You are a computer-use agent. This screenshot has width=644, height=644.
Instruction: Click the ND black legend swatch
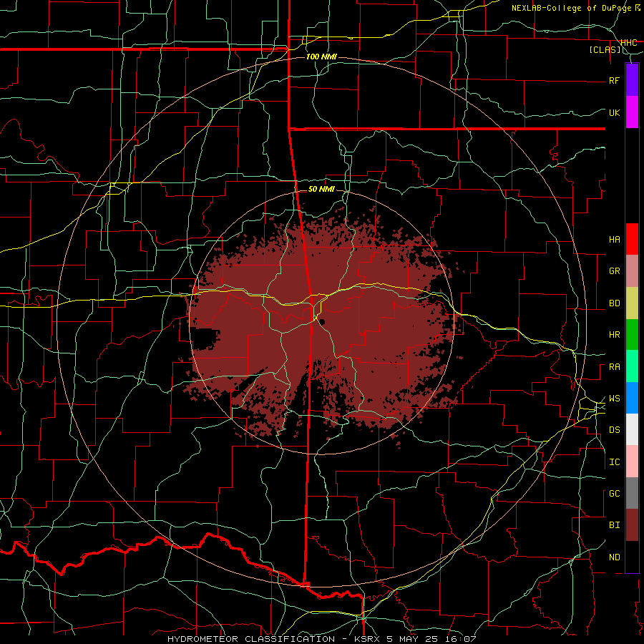click(x=632, y=557)
